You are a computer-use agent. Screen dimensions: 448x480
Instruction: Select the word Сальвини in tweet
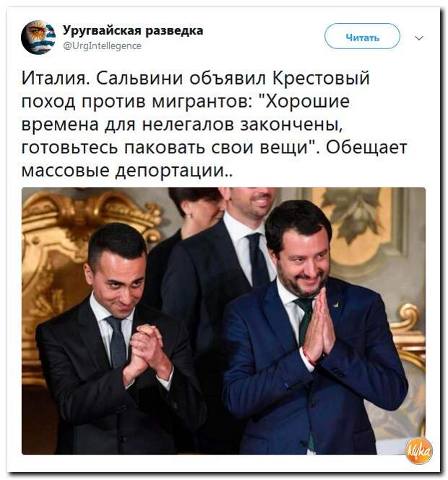140,78
